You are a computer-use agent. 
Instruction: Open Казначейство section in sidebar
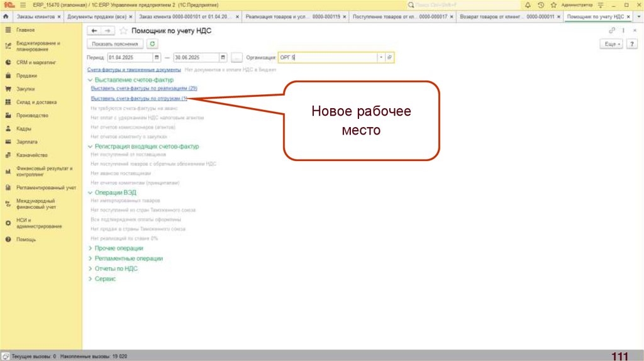(31, 155)
